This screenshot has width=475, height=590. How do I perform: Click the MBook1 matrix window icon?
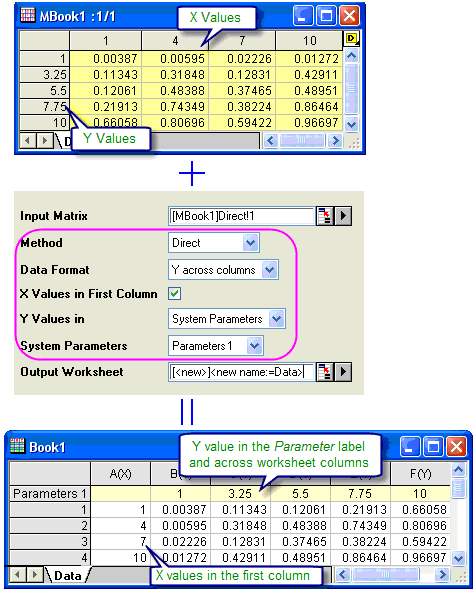point(27,15)
